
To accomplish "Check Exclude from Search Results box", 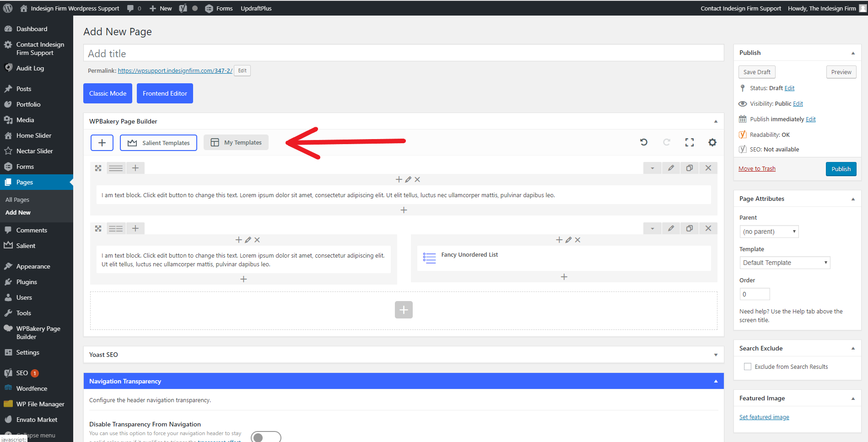I will pyautogui.click(x=748, y=367).
